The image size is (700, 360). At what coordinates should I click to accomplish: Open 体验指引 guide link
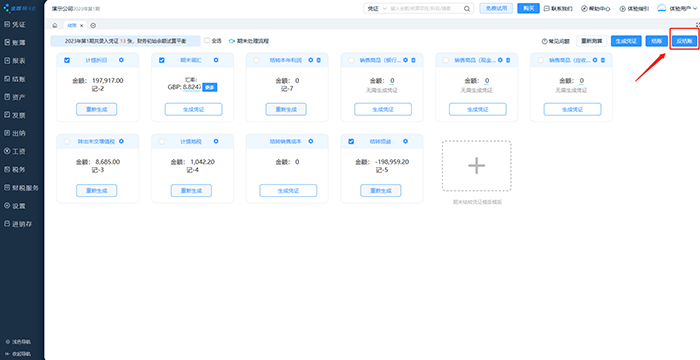point(634,8)
